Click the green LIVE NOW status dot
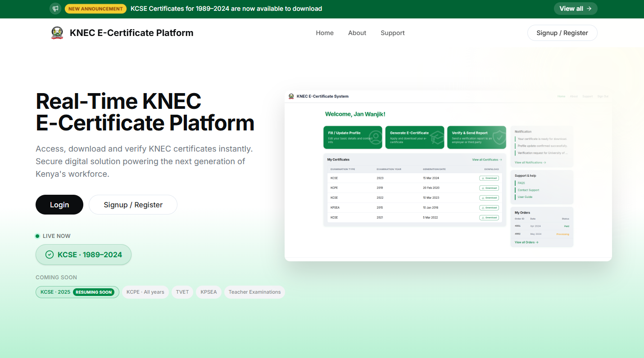Screen dimensions: 644x358 [37, 236]
